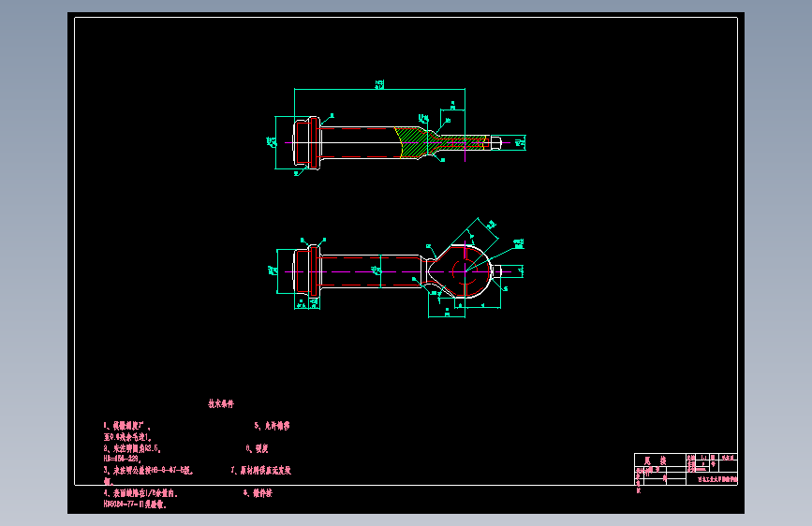
Task: Select the magenta centerline of the lower view
Action: [399, 271]
